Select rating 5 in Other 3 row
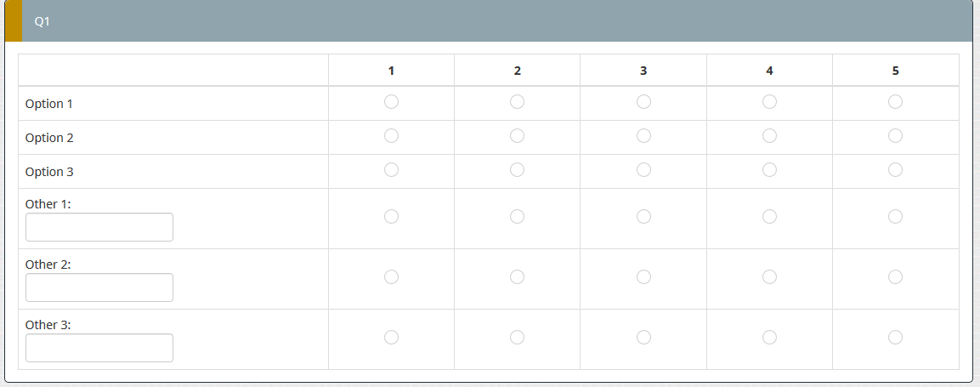 (x=895, y=338)
